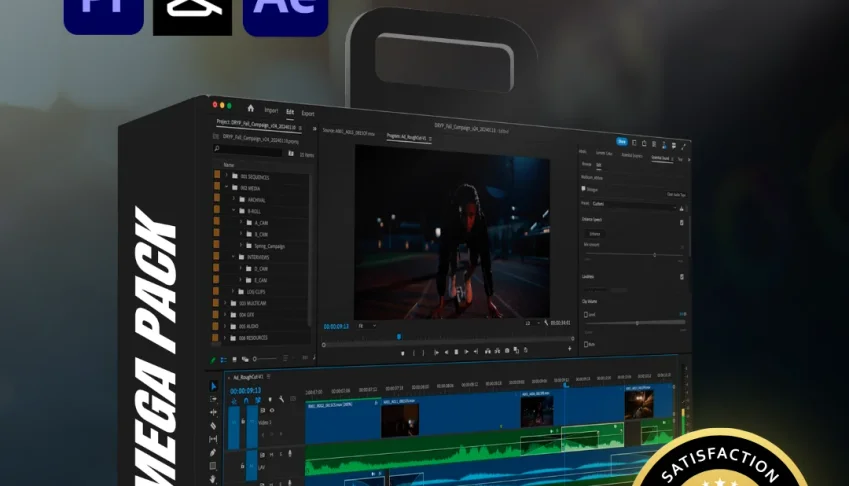
Task: Adjust the Clip Volume level slider
Action: coord(635,323)
